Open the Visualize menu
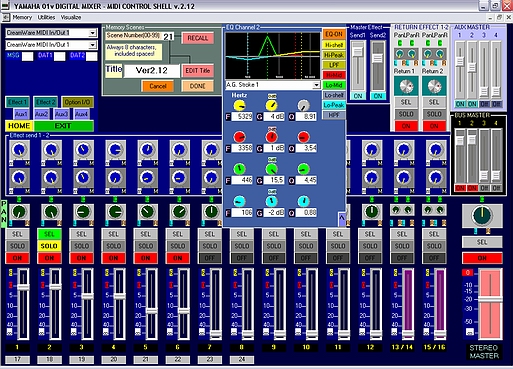Image resolution: width=513 pixels, height=369 pixels. point(71,17)
